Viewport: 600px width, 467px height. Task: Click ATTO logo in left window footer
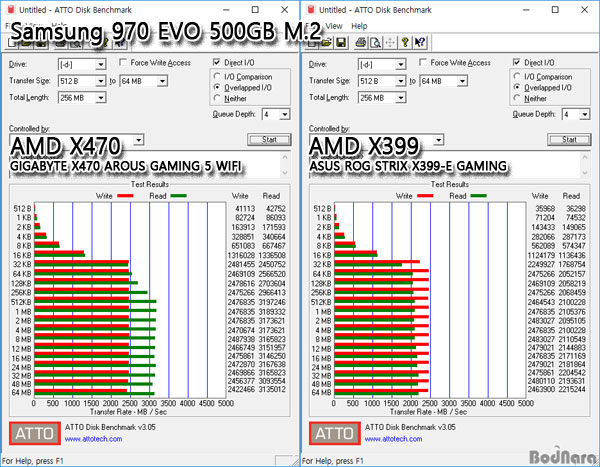click(33, 433)
